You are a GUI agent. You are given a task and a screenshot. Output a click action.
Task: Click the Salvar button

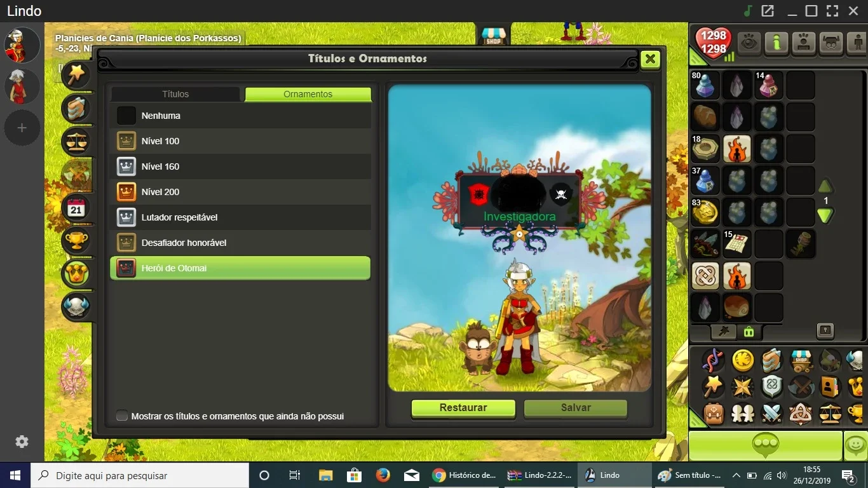[576, 408]
